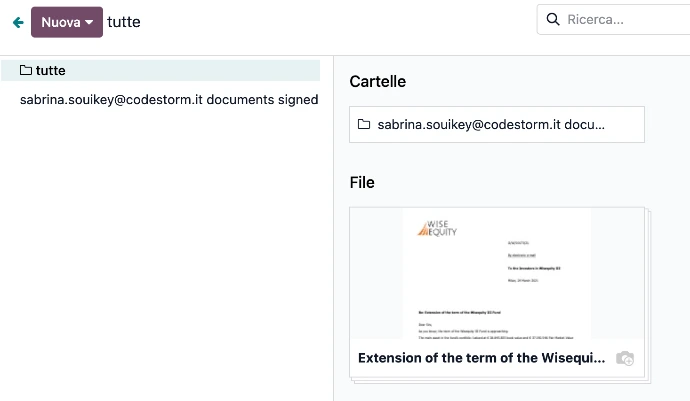690x401 pixels.
Task: Click the camera icon on document card
Action: 625,358
